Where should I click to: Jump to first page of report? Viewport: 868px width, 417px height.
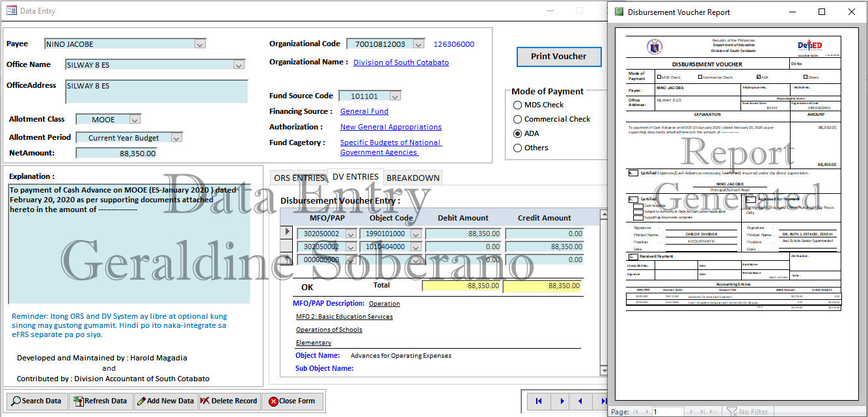click(x=636, y=412)
